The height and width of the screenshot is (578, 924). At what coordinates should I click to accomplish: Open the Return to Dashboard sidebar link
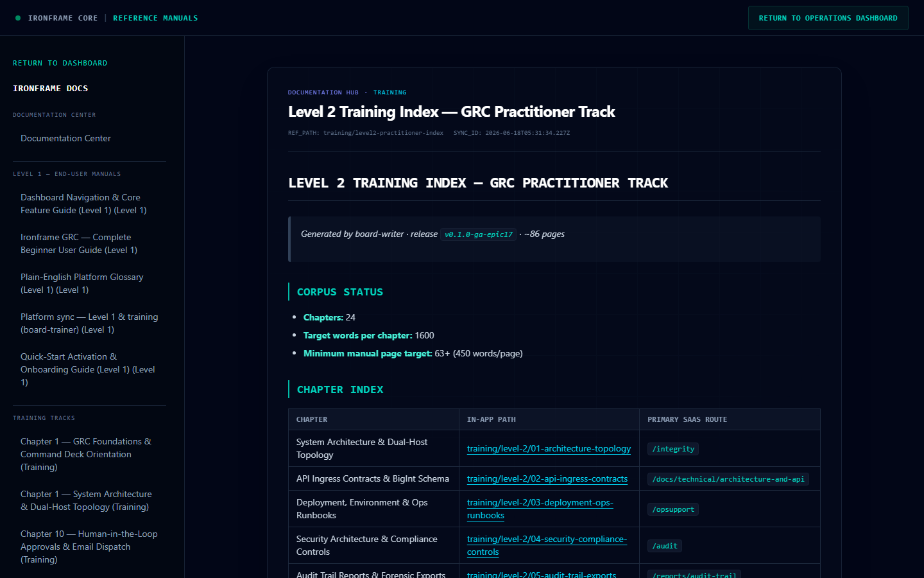[60, 63]
